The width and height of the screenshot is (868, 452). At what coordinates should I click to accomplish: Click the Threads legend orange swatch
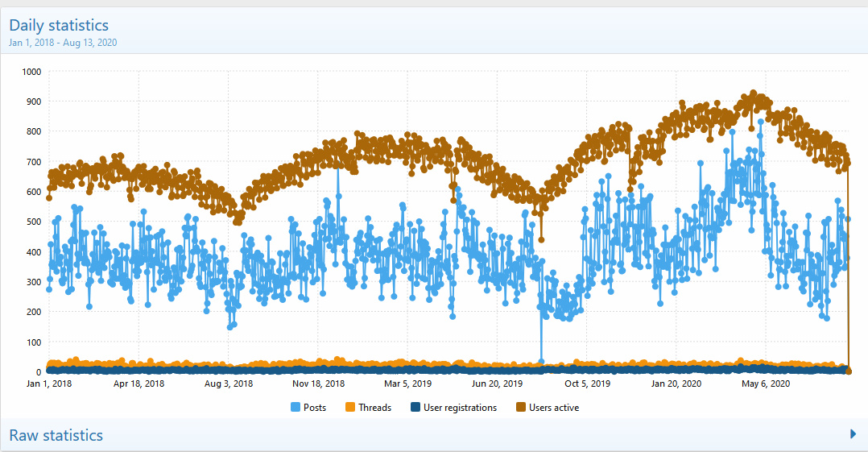click(x=350, y=408)
